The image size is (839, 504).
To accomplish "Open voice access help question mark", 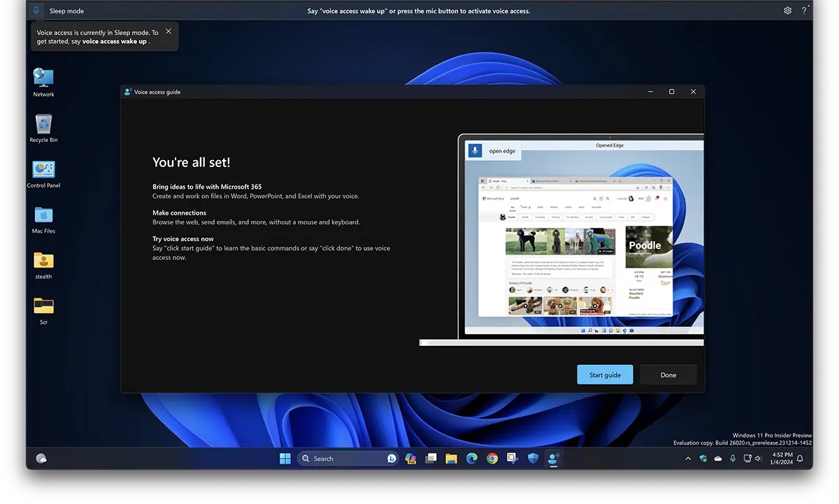I will click(x=805, y=10).
